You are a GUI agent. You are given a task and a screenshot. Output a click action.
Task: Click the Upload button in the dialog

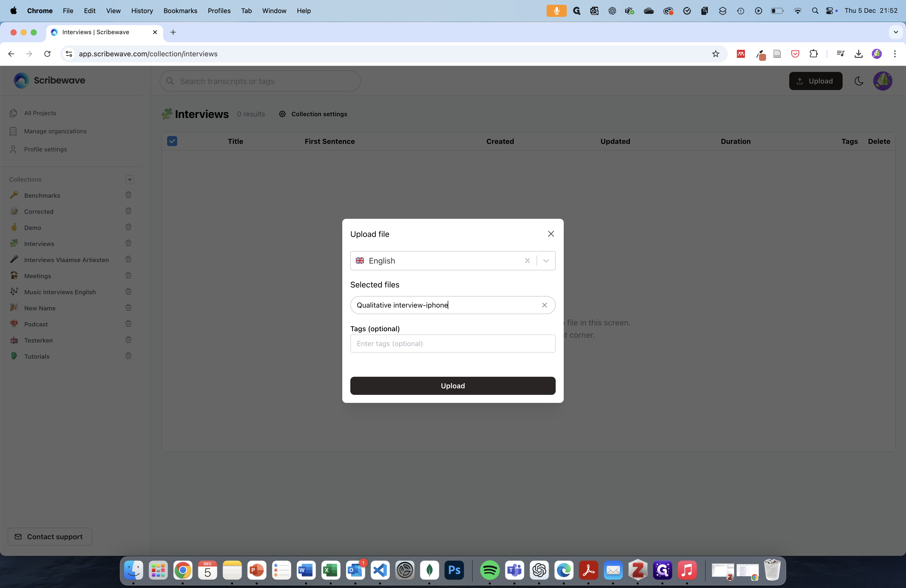[452, 386]
